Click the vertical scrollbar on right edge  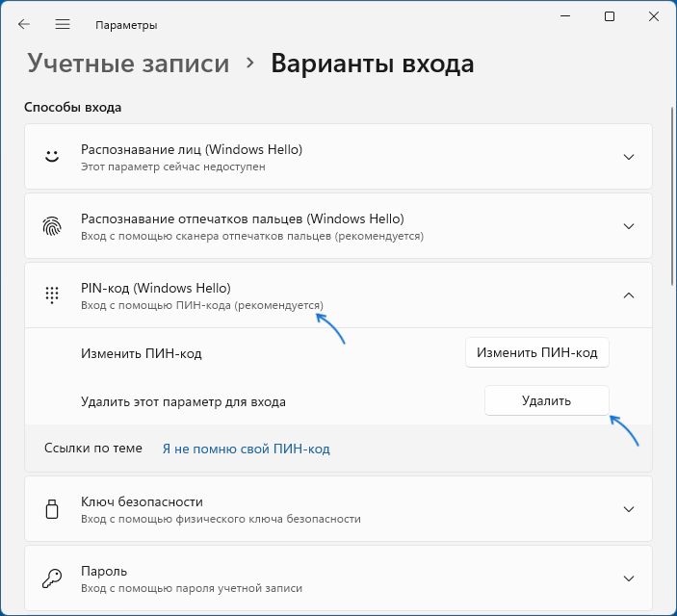point(671,289)
